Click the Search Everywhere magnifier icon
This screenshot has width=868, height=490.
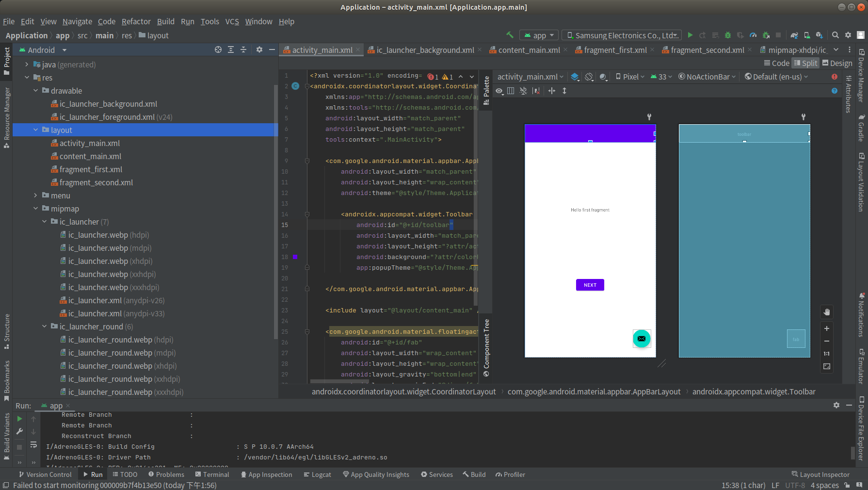[x=836, y=35]
